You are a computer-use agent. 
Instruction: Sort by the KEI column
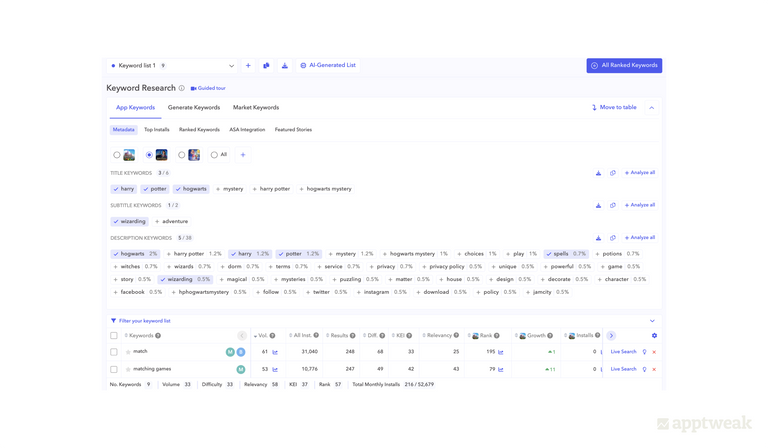click(399, 335)
